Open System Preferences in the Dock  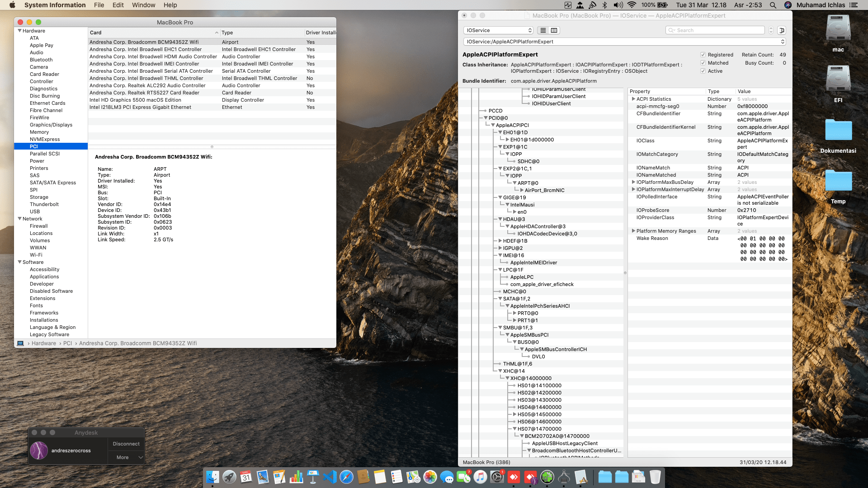497,477
